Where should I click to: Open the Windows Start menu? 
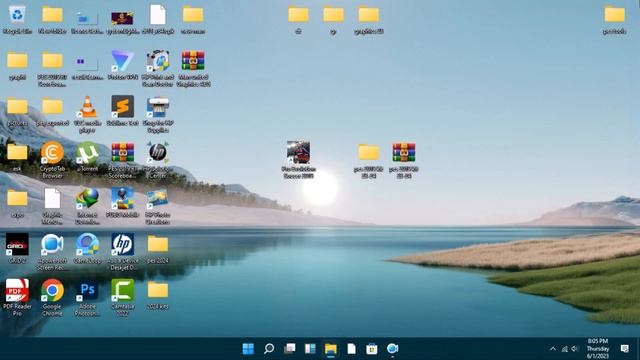click(248, 349)
